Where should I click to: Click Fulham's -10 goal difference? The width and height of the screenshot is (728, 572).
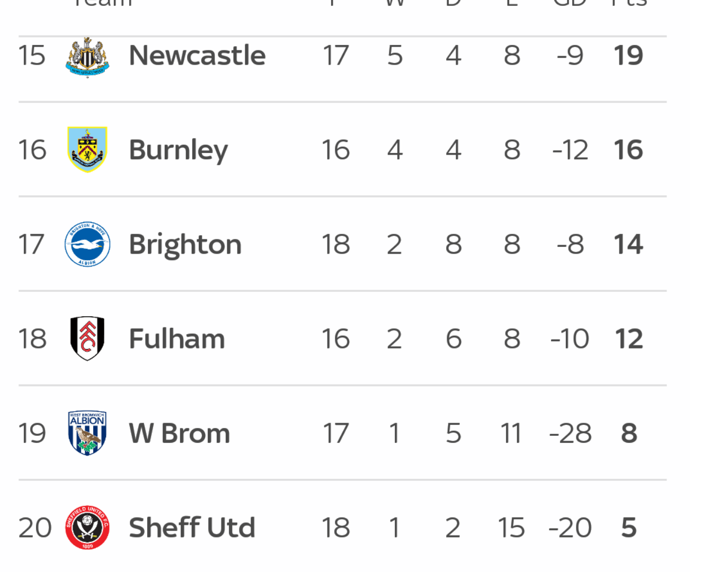[570, 339]
